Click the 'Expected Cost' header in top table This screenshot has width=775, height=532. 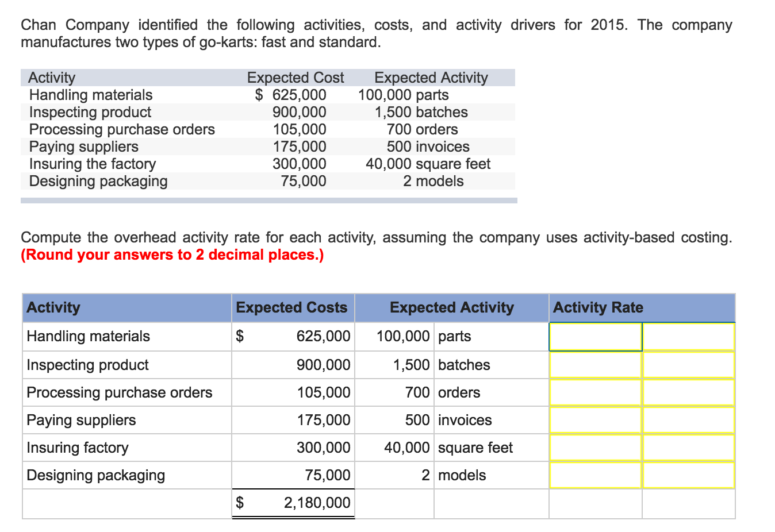296,78
